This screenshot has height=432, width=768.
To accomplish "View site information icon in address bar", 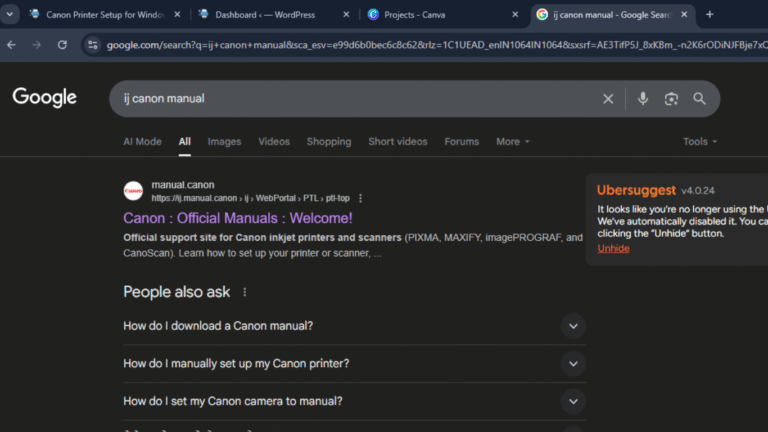I will (x=93, y=45).
